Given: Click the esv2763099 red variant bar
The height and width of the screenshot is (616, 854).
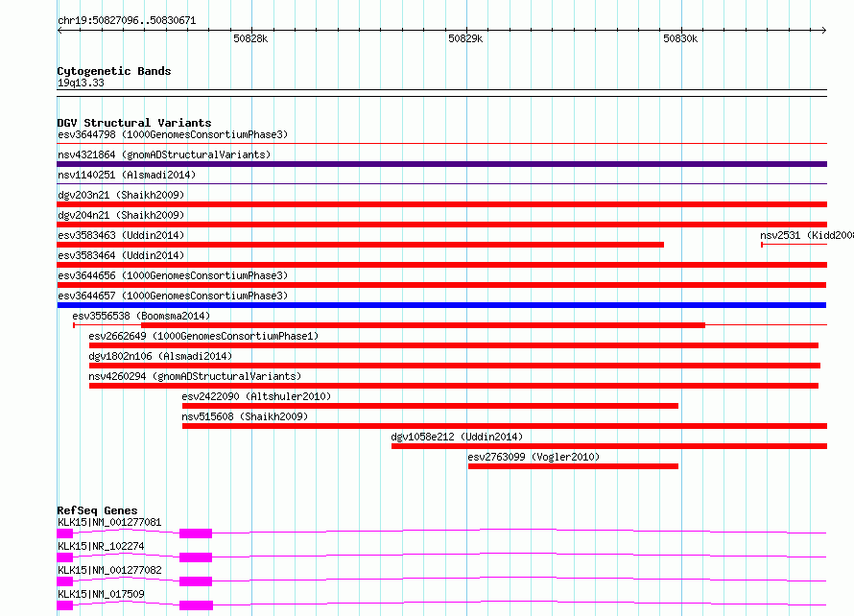Looking at the screenshot, I should (x=573, y=466).
